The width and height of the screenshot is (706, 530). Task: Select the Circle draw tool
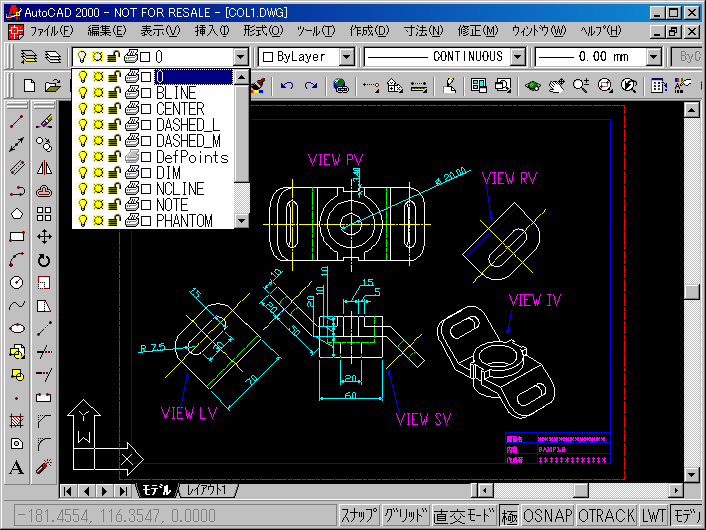tap(17, 283)
